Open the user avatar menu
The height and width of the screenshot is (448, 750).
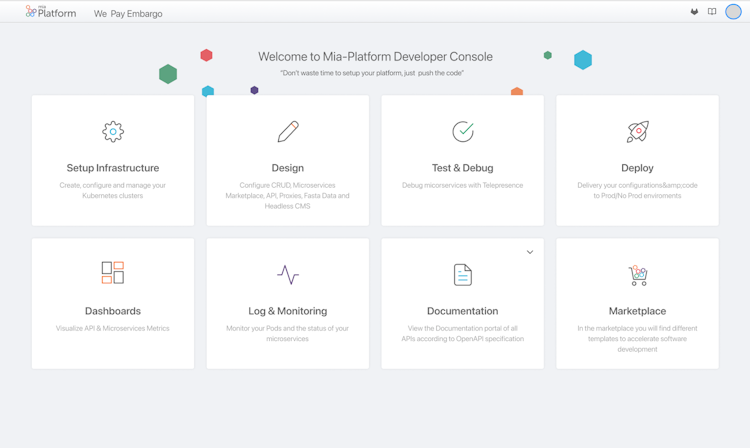point(733,11)
